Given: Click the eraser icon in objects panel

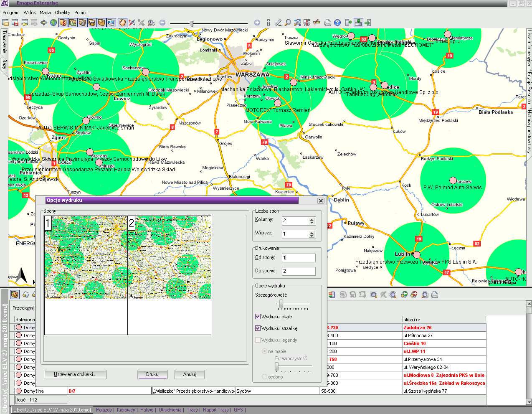Looking at the screenshot, I should (x=25, y=295).
